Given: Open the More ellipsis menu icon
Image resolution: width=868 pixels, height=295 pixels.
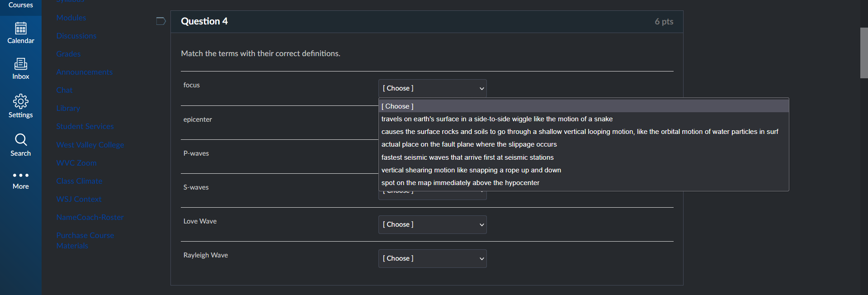Looking at the screenshot, I should coord(21,176).
